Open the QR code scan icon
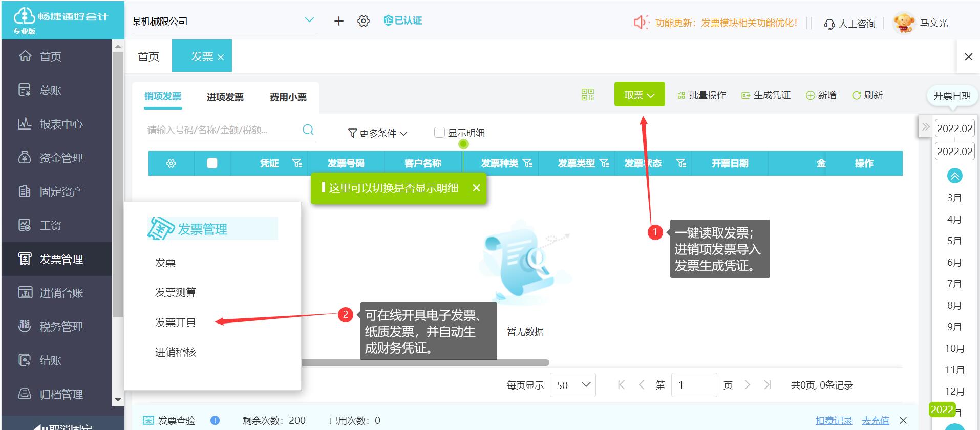Image resolution: width=980 pixels, height=430 pixels. click(588, 94)
